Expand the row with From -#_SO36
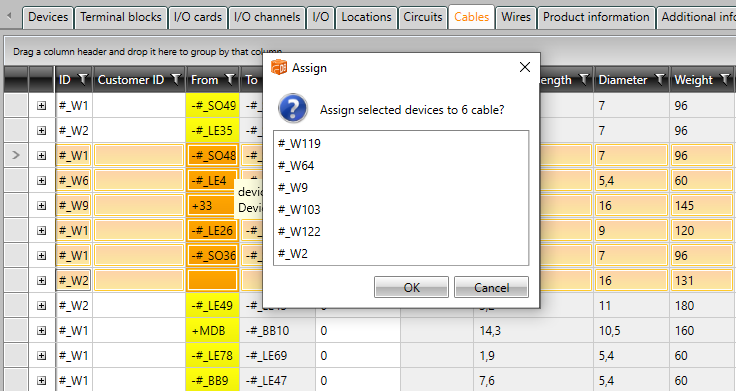The image size is (736, 391). click(x=41, y=255)
